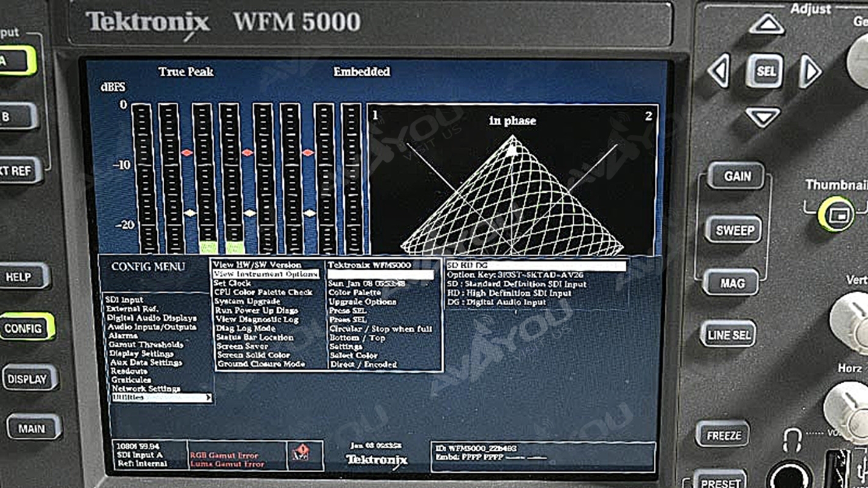Push the SWEEP button
The height and width of the screenshot is (488, 868).
734,230
